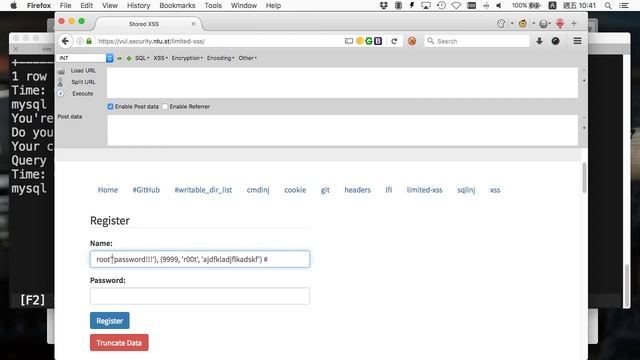Open dropdown arrow beside yellow face icon
The height and width of the screenshot is (360, 640).
(x=533, y=24)
